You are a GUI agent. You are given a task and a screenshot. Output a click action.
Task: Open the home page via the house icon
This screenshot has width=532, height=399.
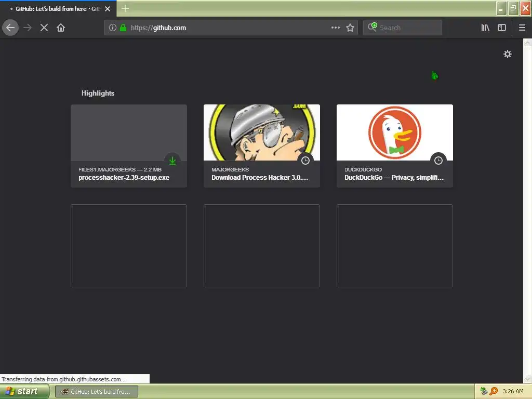[61, 28]
